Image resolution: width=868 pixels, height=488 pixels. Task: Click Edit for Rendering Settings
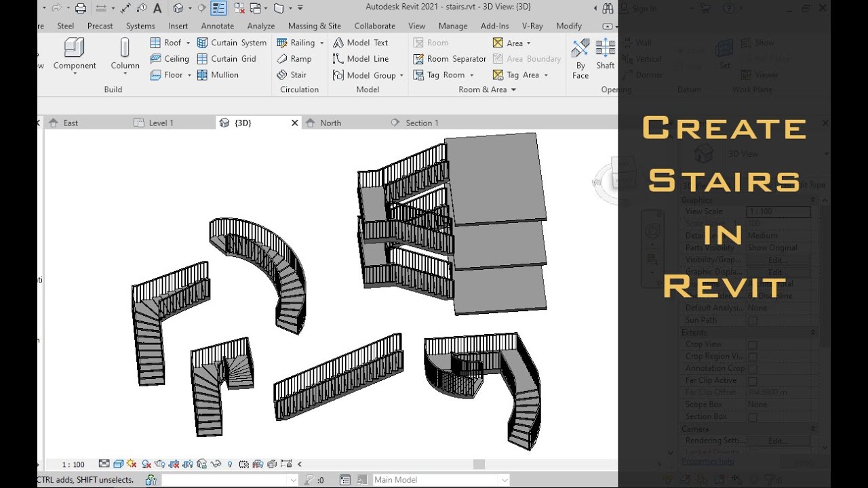pos(778,441)
